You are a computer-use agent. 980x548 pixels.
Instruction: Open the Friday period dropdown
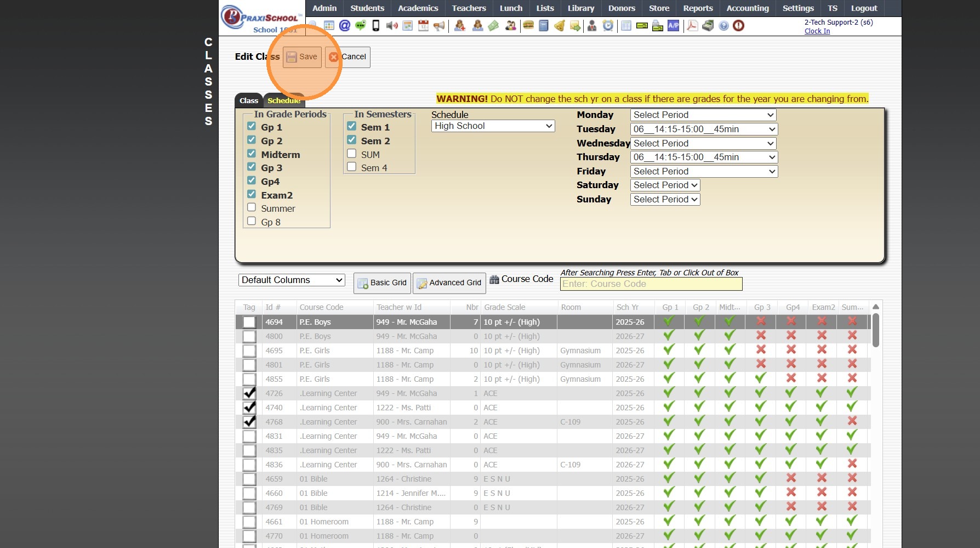(x=704, y=172)
